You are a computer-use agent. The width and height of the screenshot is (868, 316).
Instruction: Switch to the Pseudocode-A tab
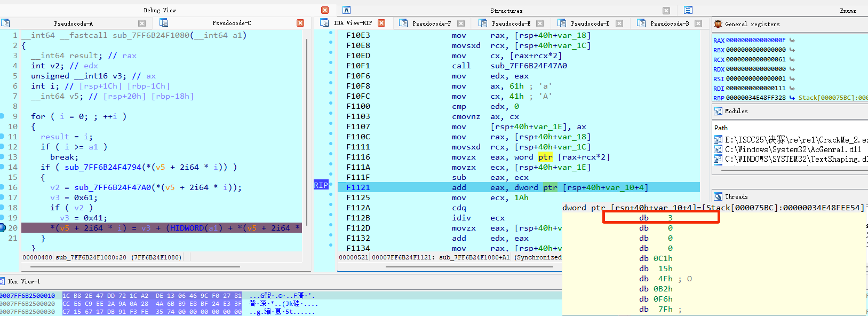(73, 23)
